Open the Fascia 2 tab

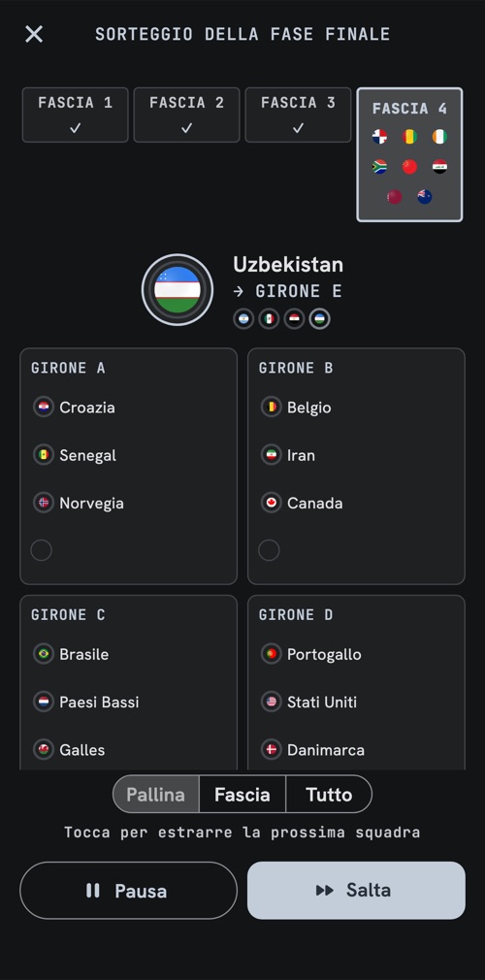tap(186, 115)
